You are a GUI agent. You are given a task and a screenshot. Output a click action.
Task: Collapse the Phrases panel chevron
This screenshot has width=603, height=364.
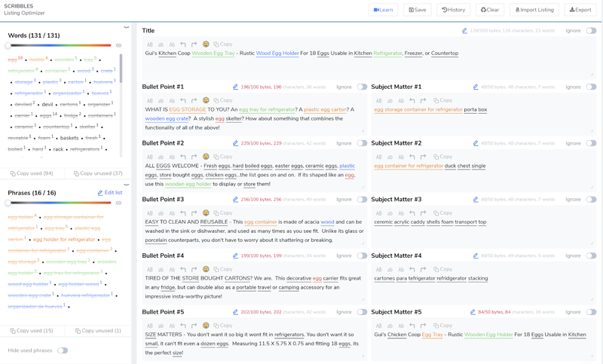pyautogui.click(x=126, y=185)
